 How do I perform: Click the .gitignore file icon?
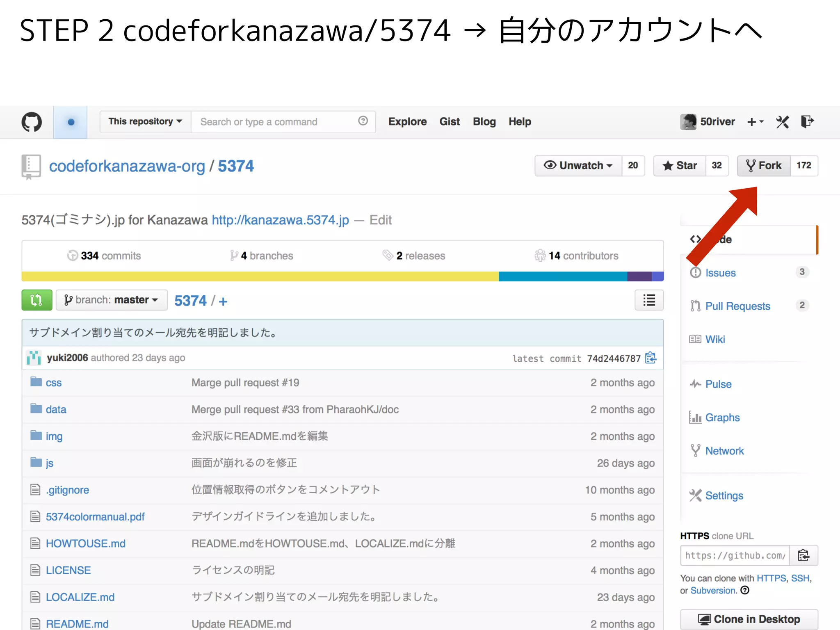click(x=36, y=489)
